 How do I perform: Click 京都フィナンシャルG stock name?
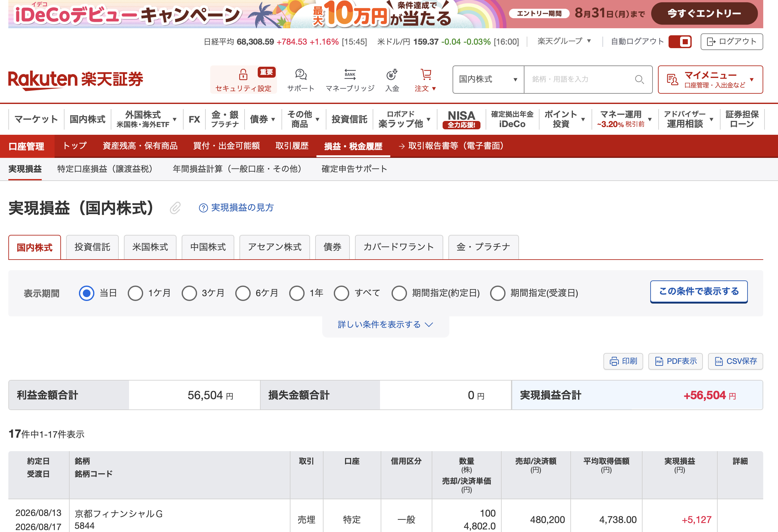(x=118, y=514)
